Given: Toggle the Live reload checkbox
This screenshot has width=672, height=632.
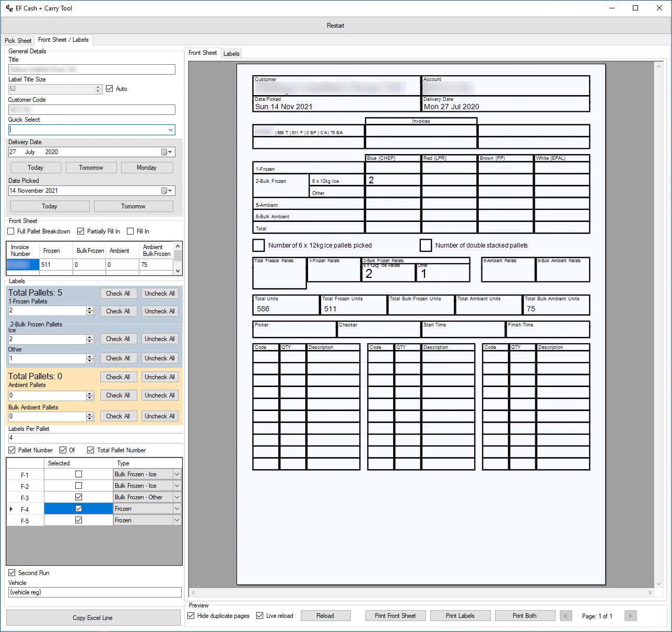Looking at the screenshot, I should [x=260, y=616].
